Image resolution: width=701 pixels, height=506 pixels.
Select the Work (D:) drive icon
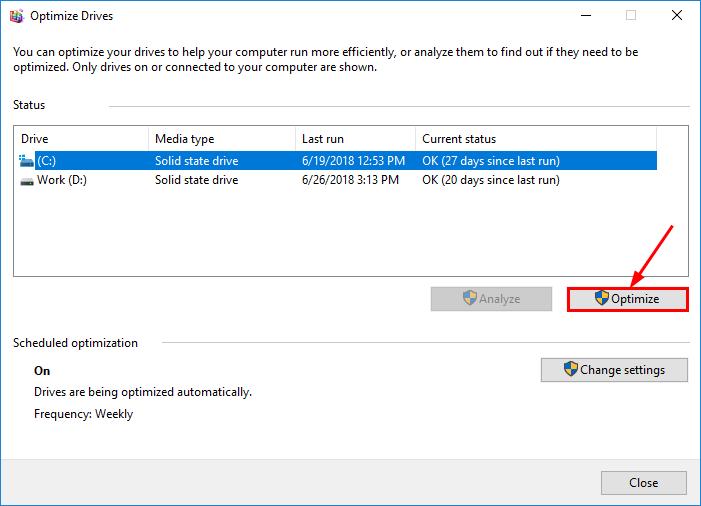pyautogui.click(x=27, y=181)
